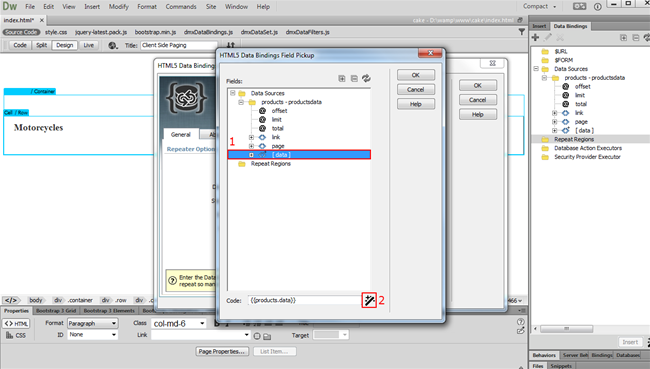Image resolution: width=650 pixels, height=369 pixels.
Task: Click OK in background HTML5 Data Bindings dialog
Action: pos(478,85)
